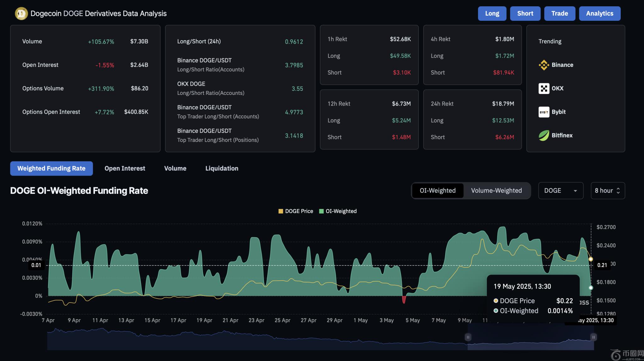The width and height of the screenshot is (644, 361).
Task: Click the Dogecoin logo icon
Action: [x=21, y=14]
